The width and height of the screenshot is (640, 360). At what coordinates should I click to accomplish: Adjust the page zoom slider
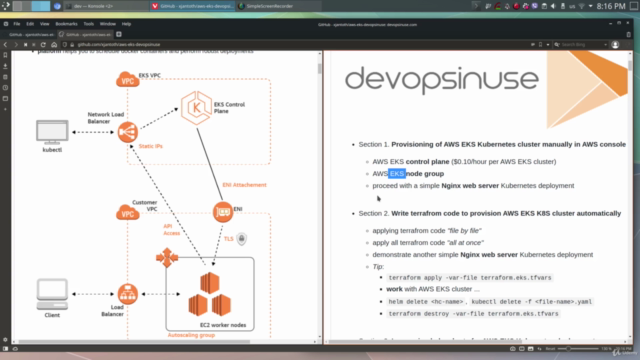click(578, 349)
